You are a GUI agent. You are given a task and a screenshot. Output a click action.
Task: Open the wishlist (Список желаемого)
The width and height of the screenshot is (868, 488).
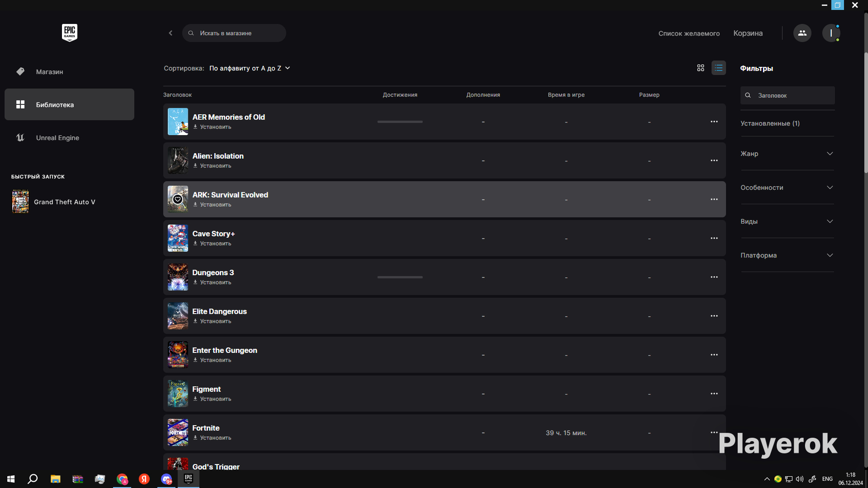tap(689, 33)
